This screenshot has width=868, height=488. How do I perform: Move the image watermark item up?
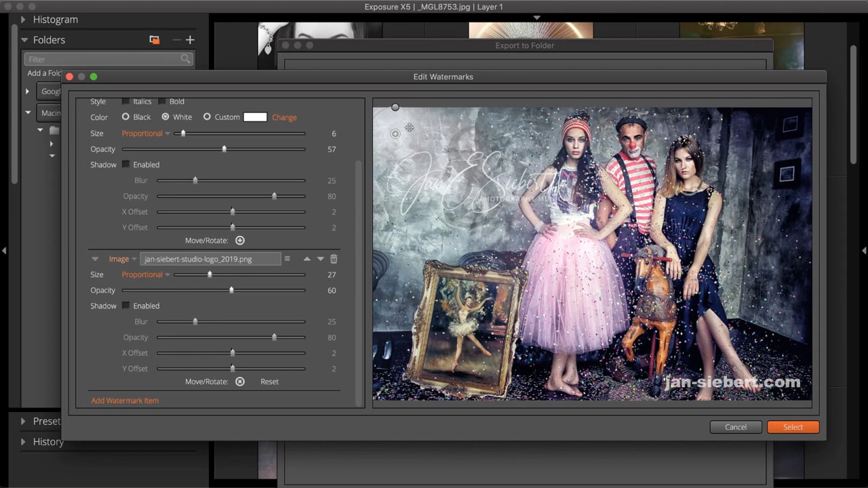point(307,259)
